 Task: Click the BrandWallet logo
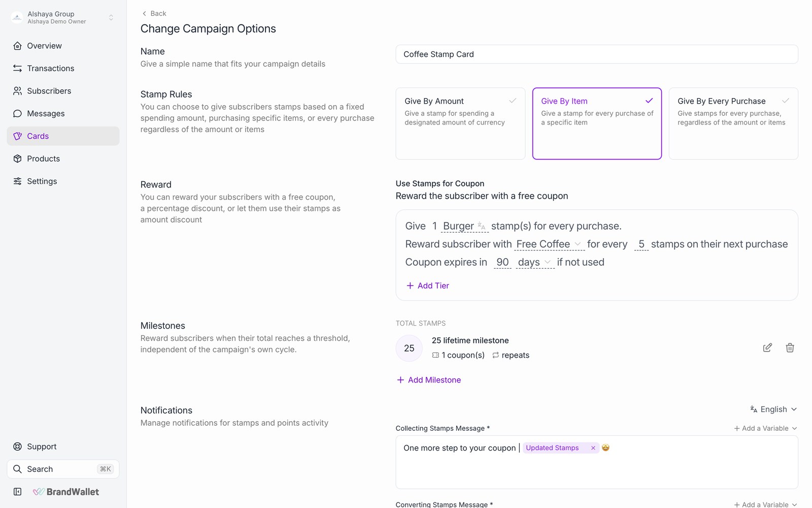[66, 492]
